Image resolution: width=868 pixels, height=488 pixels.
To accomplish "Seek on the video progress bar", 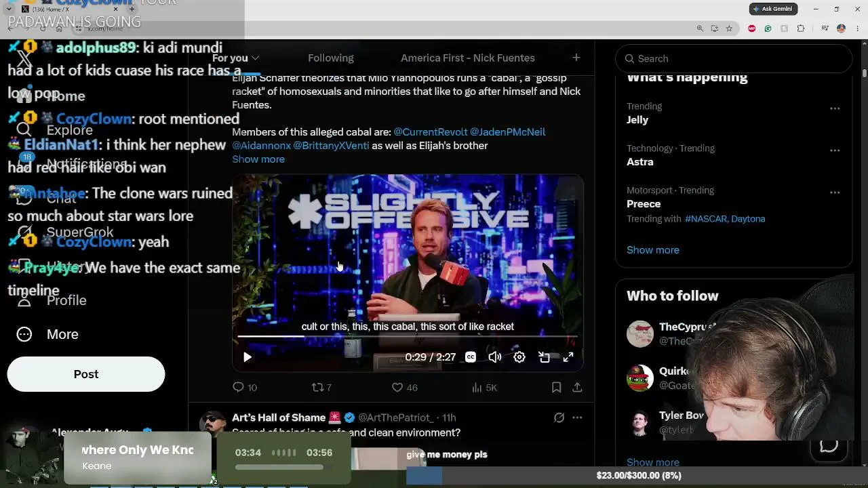I will click(408, 336).
